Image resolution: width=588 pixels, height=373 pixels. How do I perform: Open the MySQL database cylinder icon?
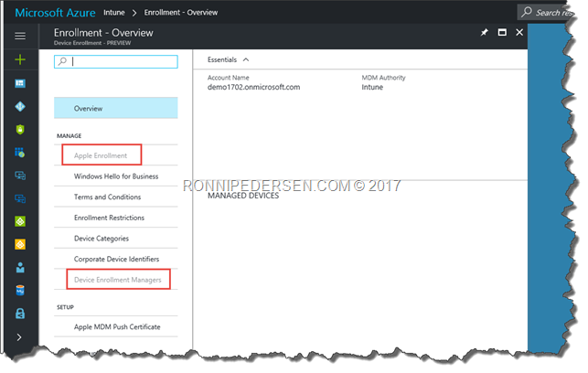20,290
